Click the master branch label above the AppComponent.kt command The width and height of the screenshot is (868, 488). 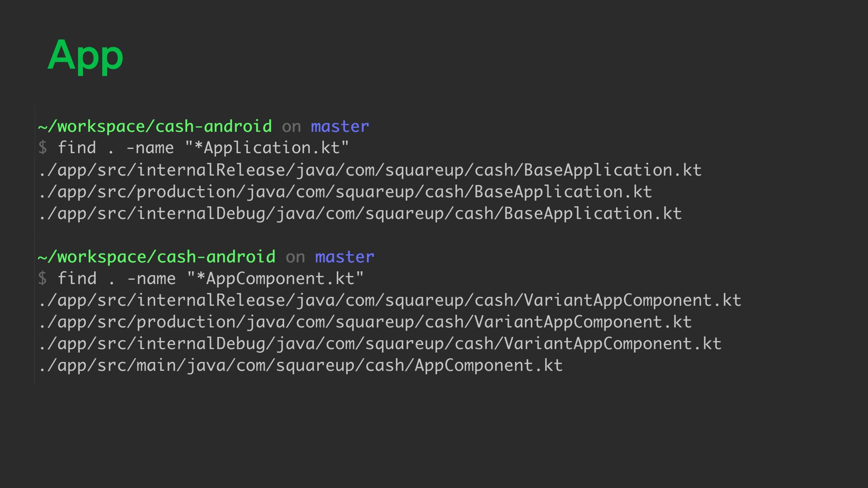click(344, 257)
